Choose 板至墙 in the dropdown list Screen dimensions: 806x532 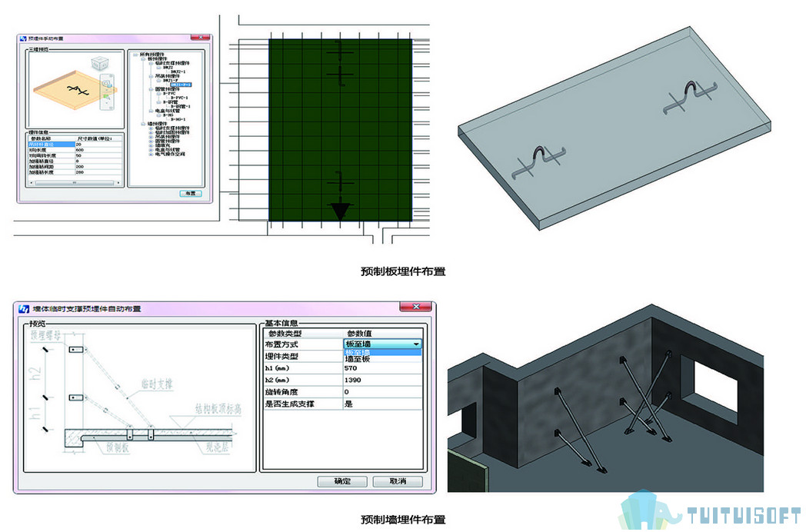pos(382,352)
